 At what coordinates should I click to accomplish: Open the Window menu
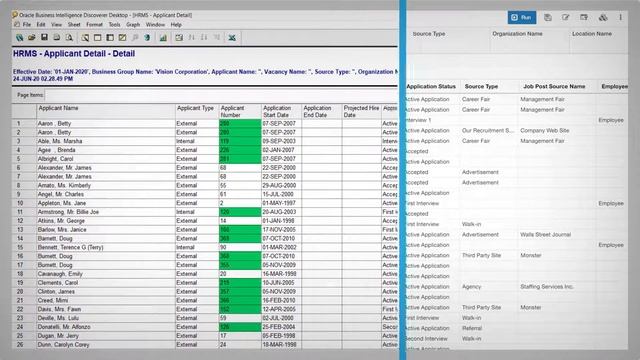(x=155, y=24)
